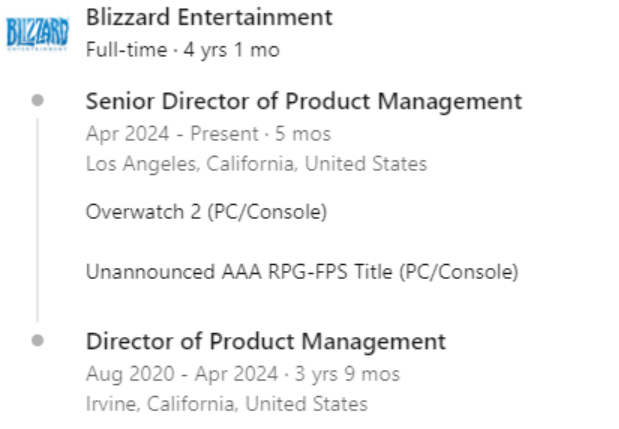
Task: Click the vertical timeline connector line
Action: pos(37,220)
